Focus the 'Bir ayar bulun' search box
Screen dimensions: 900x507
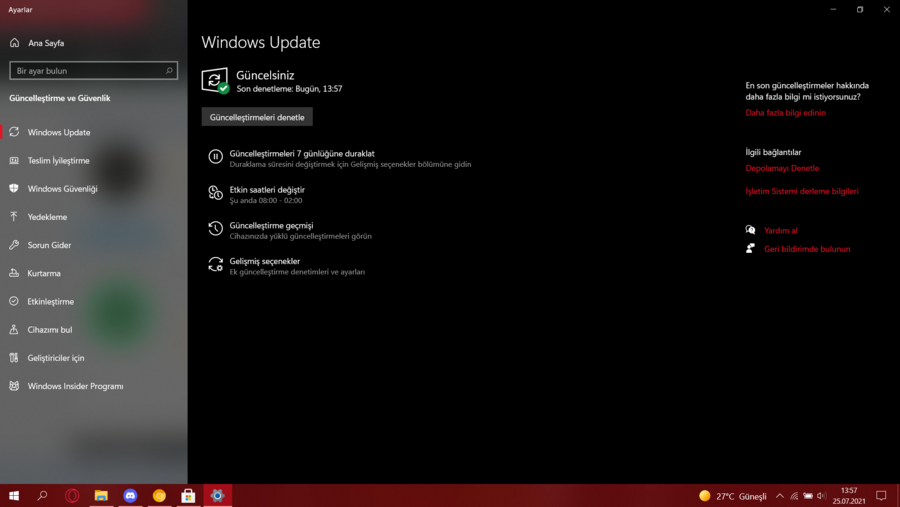[x=94, y=71]
